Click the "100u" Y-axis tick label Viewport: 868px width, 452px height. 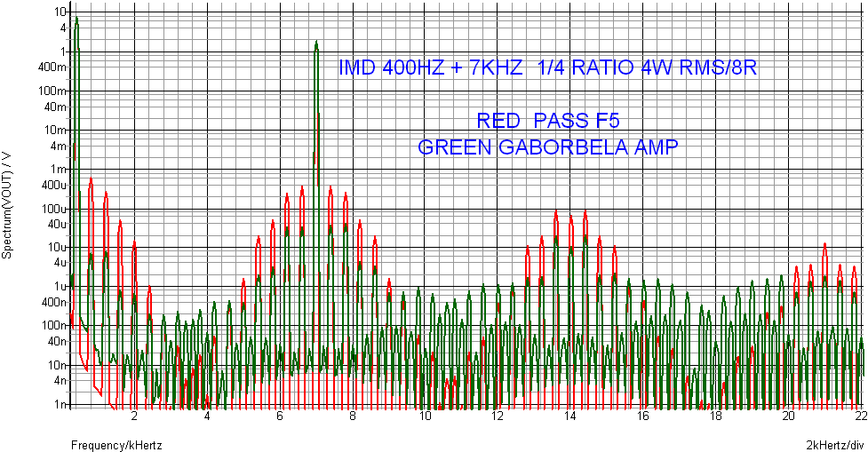point(53,209)
